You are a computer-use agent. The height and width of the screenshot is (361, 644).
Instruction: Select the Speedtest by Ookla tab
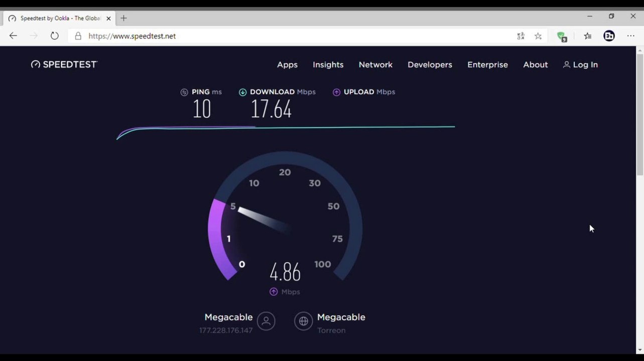[x=59, y=19]
